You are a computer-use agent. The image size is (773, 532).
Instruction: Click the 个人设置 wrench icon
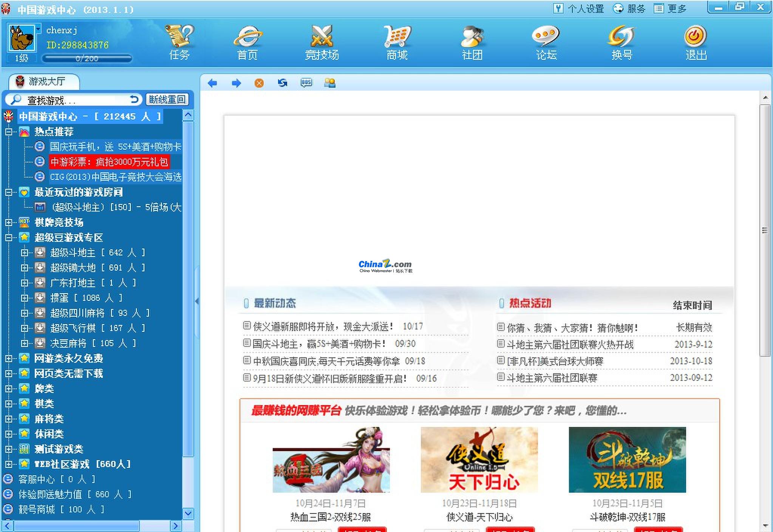pos(558,8)
